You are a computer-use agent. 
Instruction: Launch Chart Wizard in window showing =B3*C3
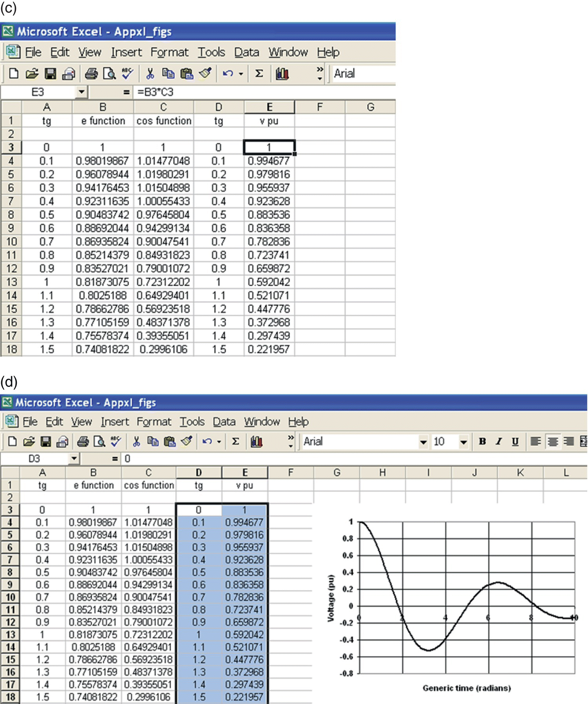point(282,73)
